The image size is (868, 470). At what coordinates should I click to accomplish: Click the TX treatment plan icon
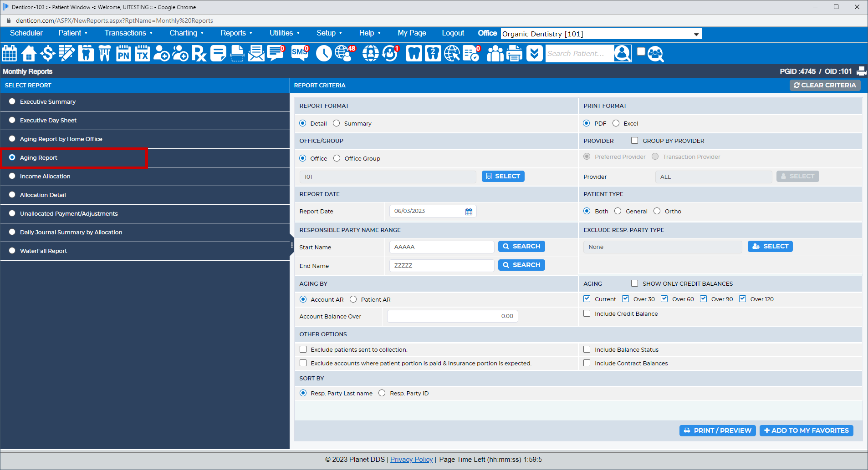142,53
